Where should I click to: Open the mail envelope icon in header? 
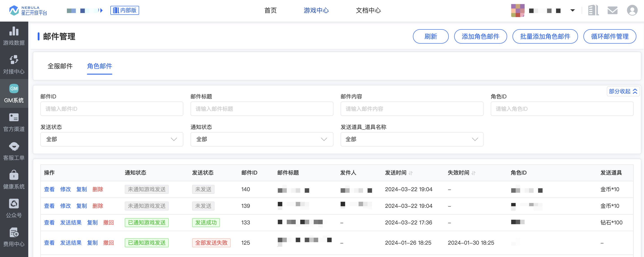pyautogui.click(x=613, y=10)
